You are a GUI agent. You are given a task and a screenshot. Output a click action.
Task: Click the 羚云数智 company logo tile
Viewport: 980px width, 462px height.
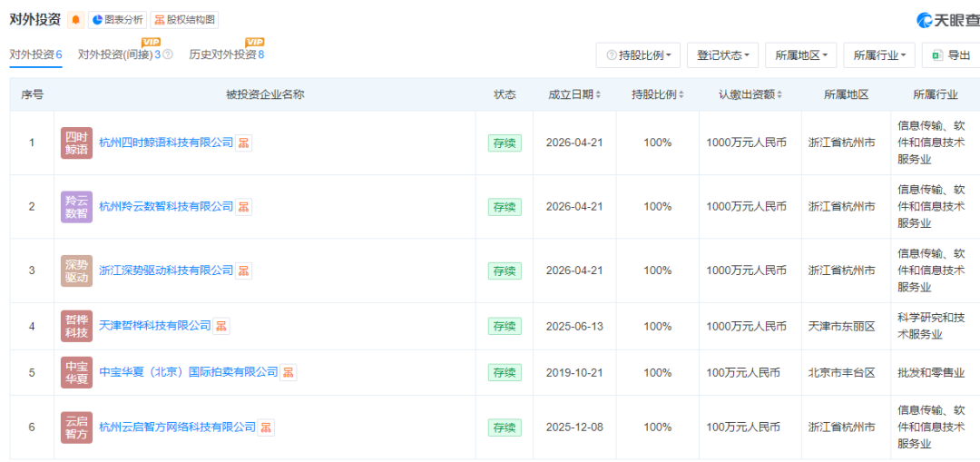[x=76, y=206]
